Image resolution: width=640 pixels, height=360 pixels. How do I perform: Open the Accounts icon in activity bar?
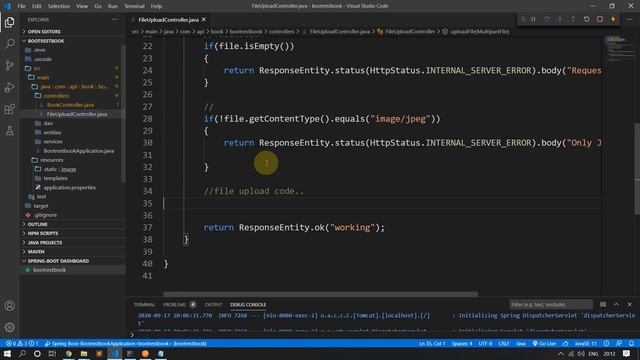tap(9, 306)
